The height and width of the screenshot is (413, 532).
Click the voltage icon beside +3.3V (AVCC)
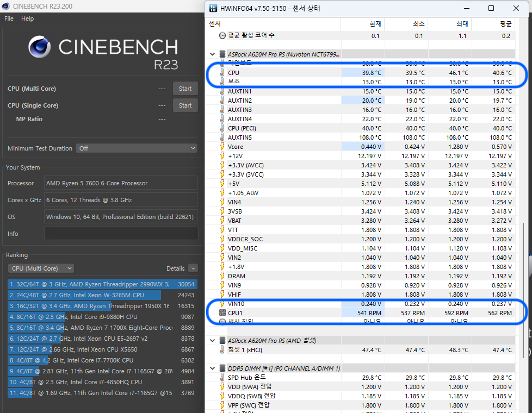[222, 165]
